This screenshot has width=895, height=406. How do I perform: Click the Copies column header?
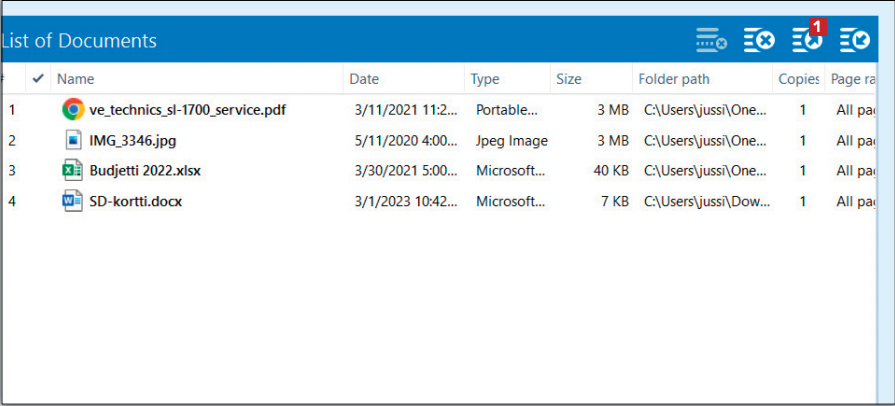pos(799,79)
